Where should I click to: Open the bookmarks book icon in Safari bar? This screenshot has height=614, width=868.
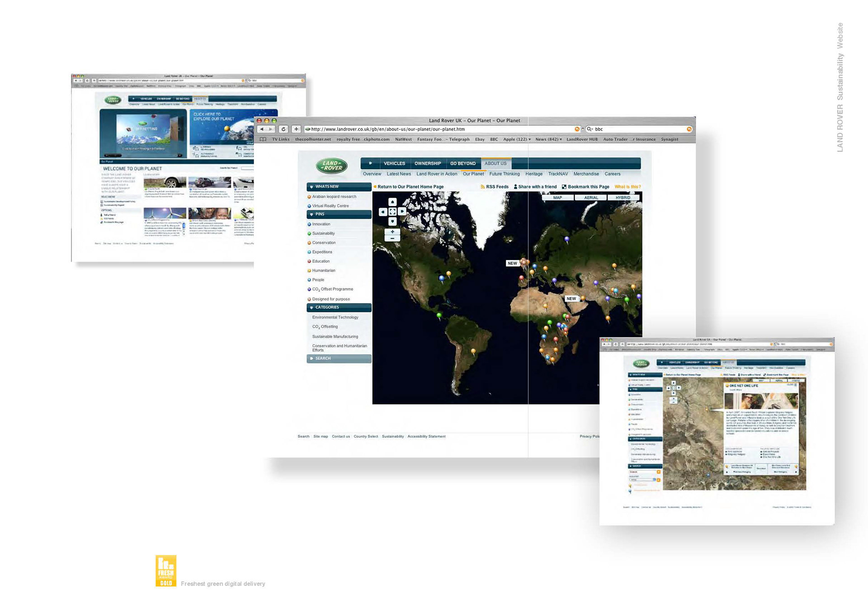(x=263, y=139)
